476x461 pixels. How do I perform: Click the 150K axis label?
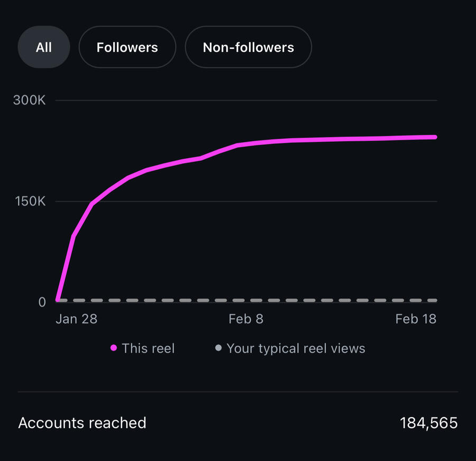point(30,201)
